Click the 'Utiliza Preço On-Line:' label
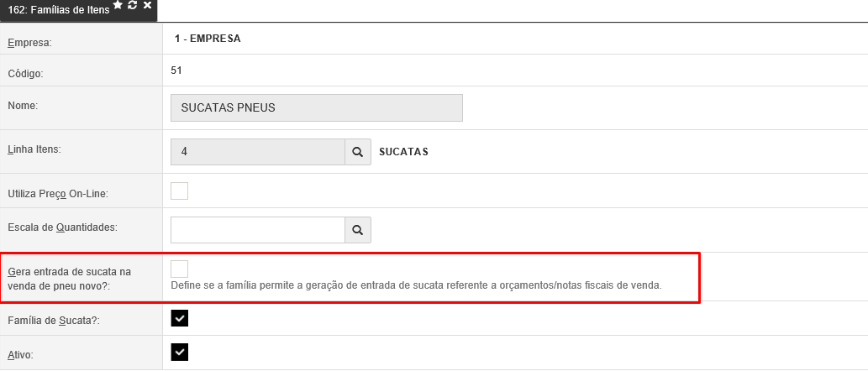The height and width of the screenshot is (371, 868). click(x=58, y=194)
